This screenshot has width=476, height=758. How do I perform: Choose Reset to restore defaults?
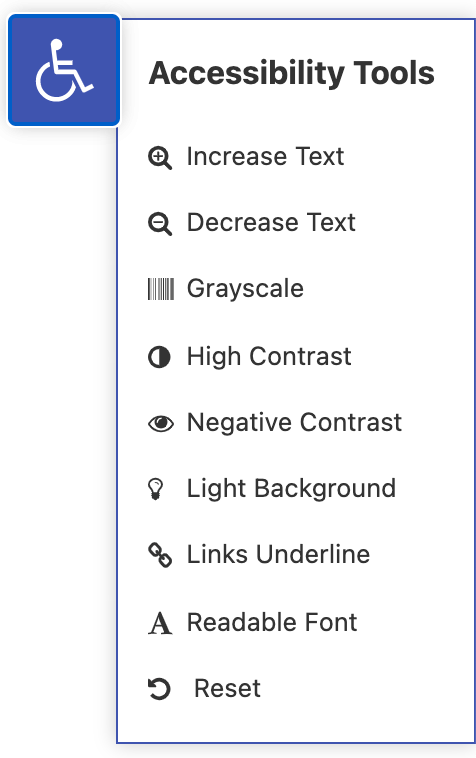(x=227, y=688)
